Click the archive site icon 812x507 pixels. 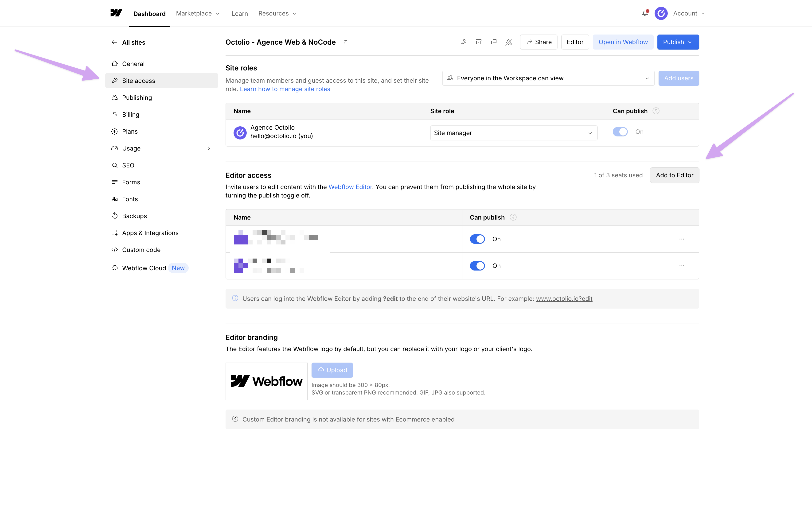coord(479,42)
